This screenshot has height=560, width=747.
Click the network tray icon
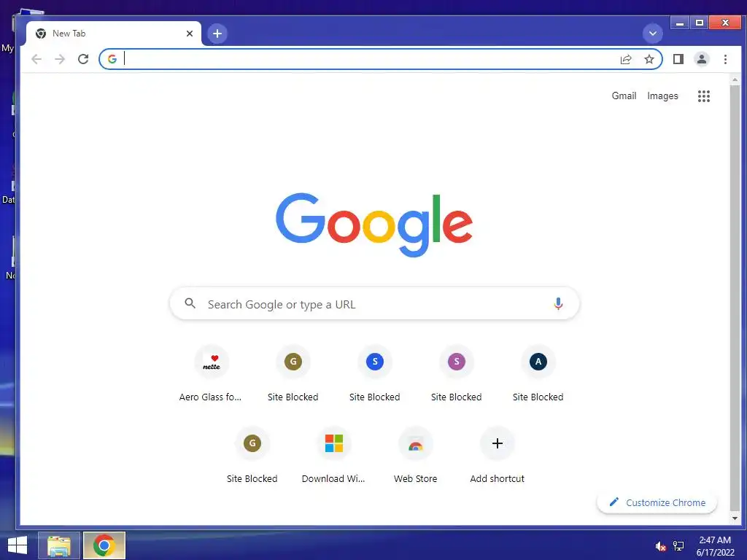678,546
